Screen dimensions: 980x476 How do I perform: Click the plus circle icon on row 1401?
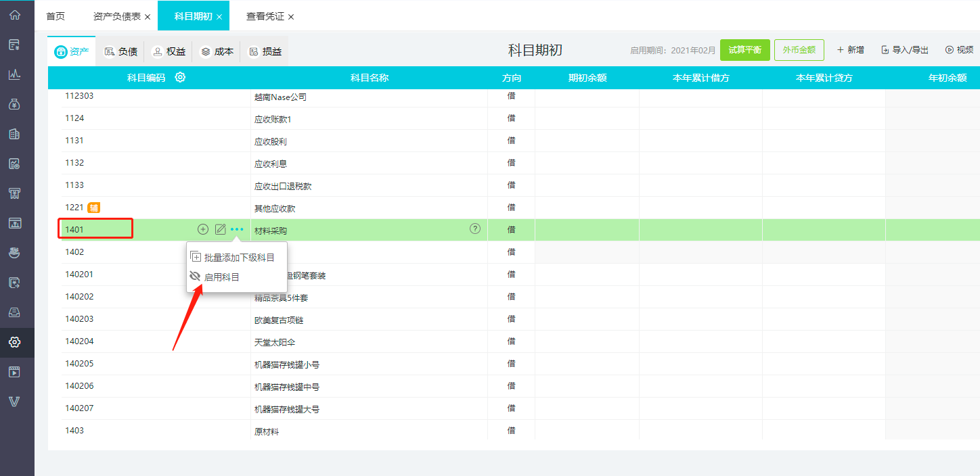click(203, 229)
